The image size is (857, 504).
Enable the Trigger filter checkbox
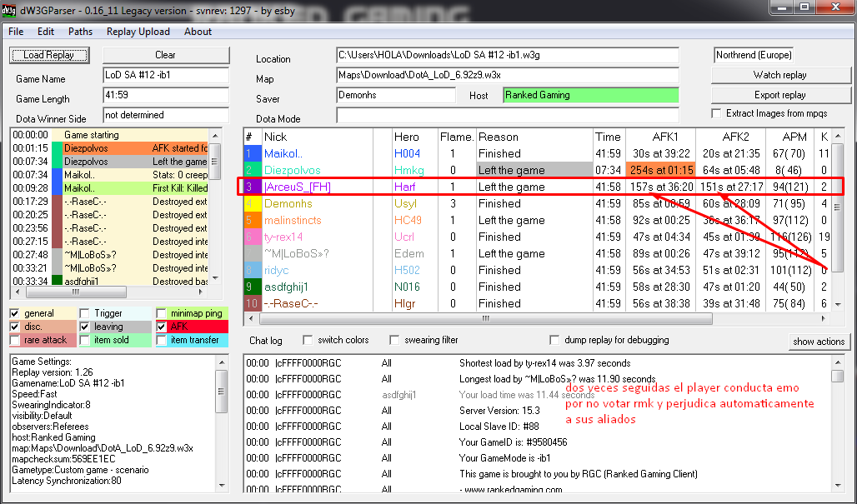tap(85, 313)
